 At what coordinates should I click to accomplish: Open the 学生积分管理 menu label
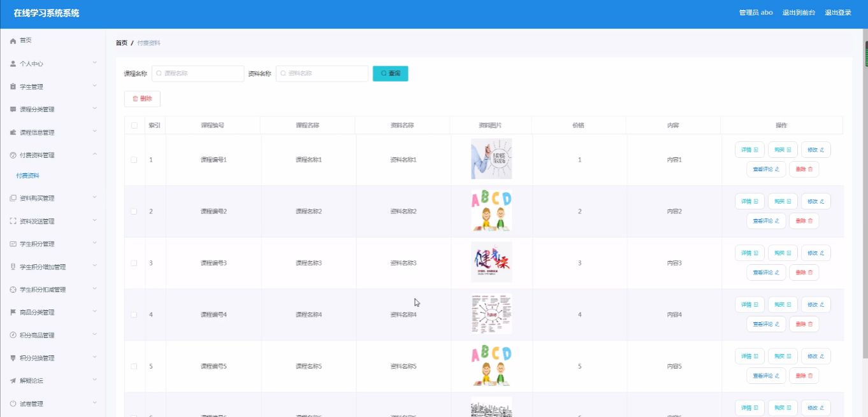(37, 244)
